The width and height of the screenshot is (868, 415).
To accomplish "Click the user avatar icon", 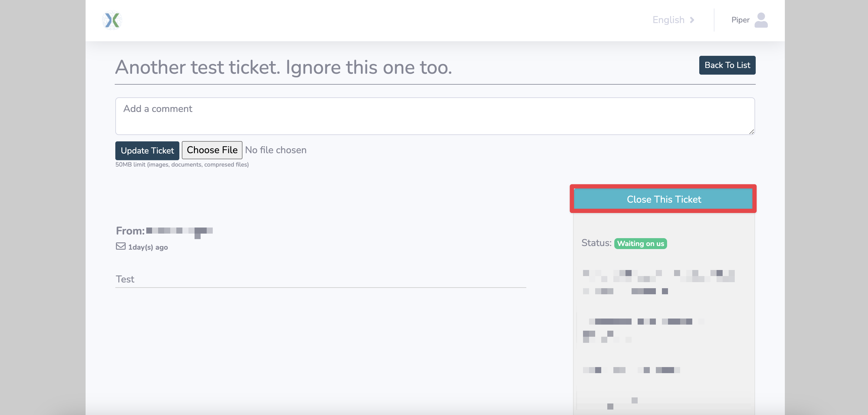I will (x=761, y=20).
